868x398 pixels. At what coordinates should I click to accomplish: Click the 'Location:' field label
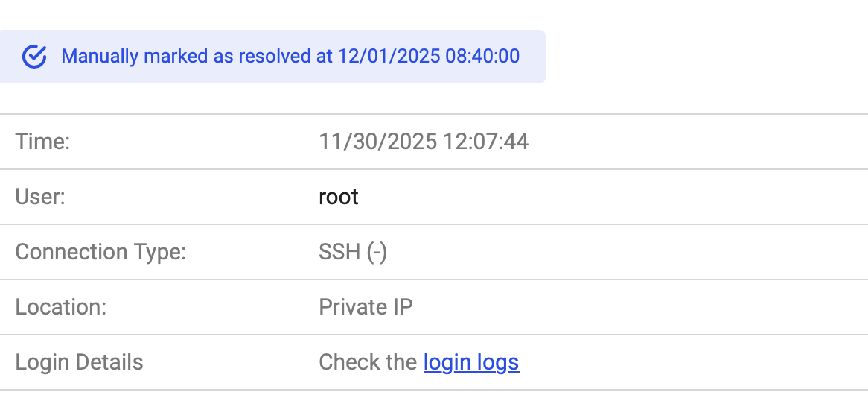click(60, 307)
